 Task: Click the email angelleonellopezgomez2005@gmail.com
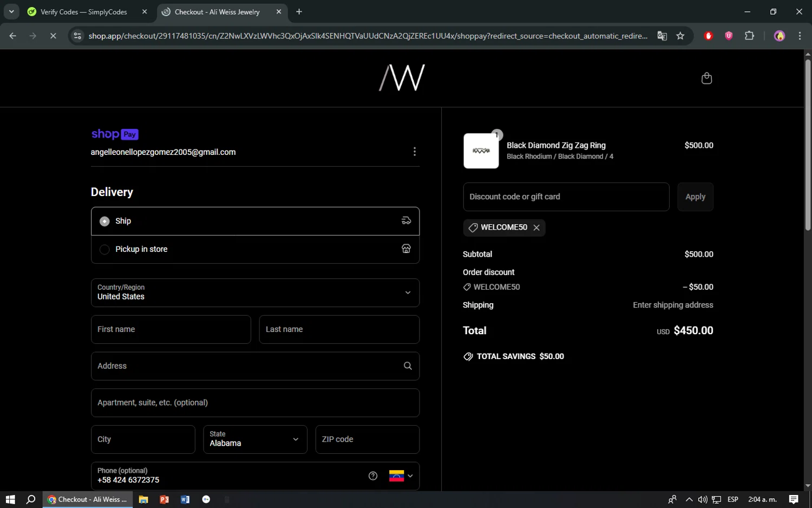tap(163, 152)
